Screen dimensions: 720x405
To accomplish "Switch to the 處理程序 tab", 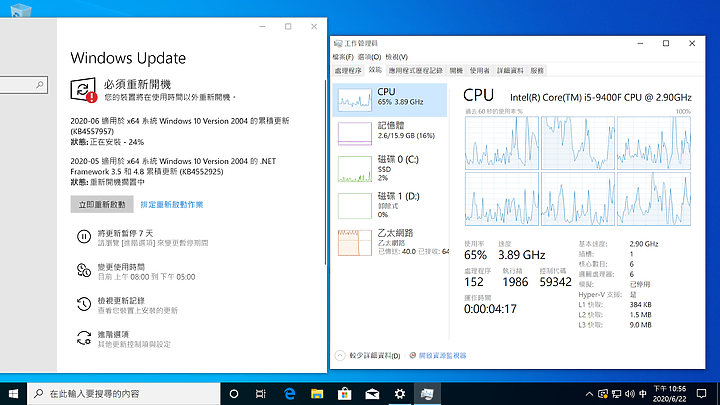I will click(x=348, y=71).
